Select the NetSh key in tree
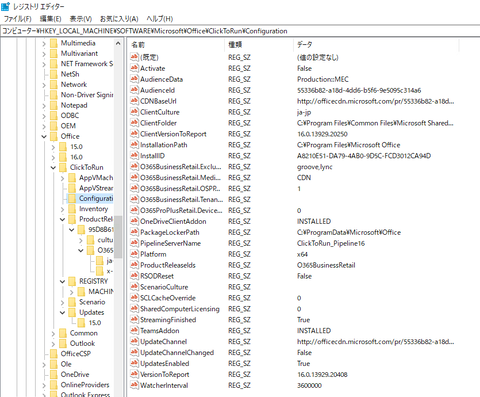This screenshot has width=480, height=397. point(70,74)
